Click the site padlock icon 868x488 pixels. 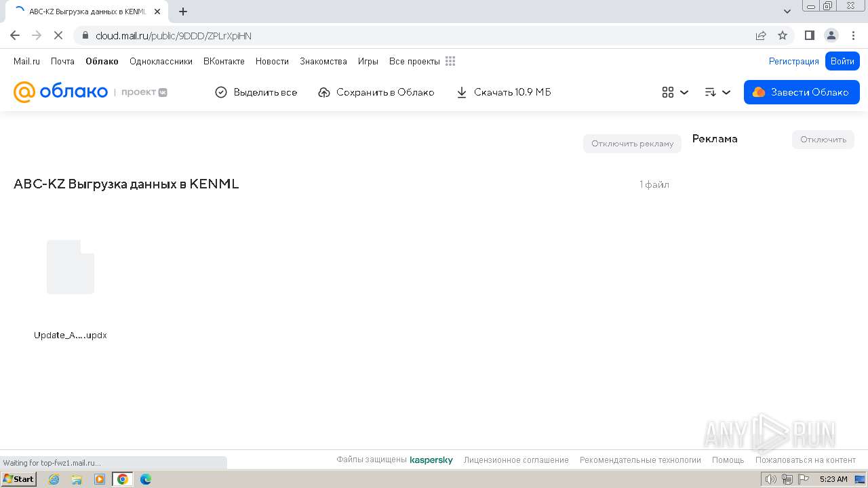click(x=85, y=35)
